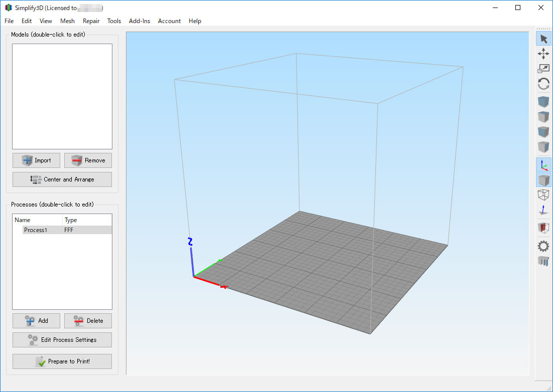This screenshot has width=553, height=392.
Task: Toggle solid model rendering
Action: tap(543, 180)
